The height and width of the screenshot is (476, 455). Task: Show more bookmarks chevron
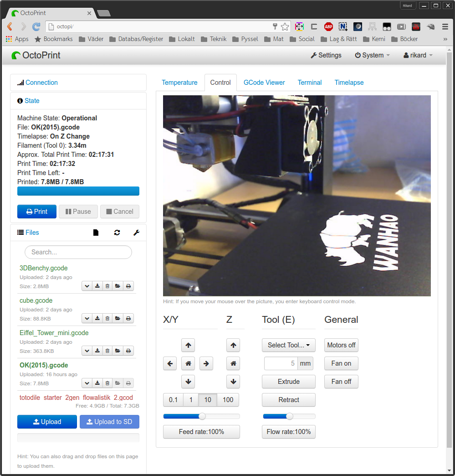click(x=445, y=39)
